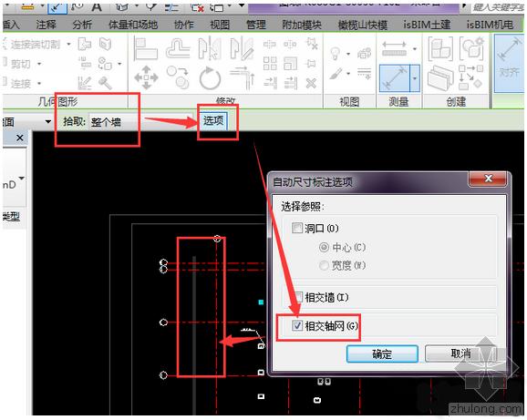Uncheck the 相交轴网(G) checkbox
Screen dimensions: 527x420
(x=297, y=325)
